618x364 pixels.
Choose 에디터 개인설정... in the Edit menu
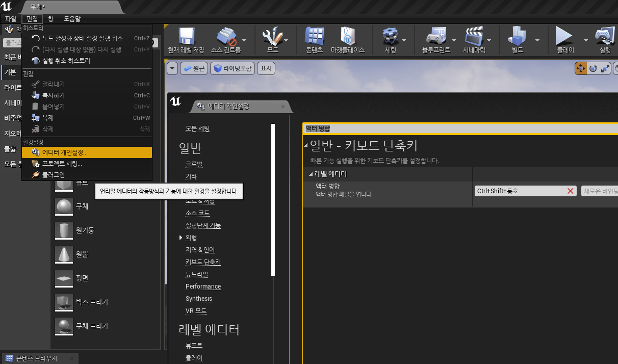coord(87,152)
